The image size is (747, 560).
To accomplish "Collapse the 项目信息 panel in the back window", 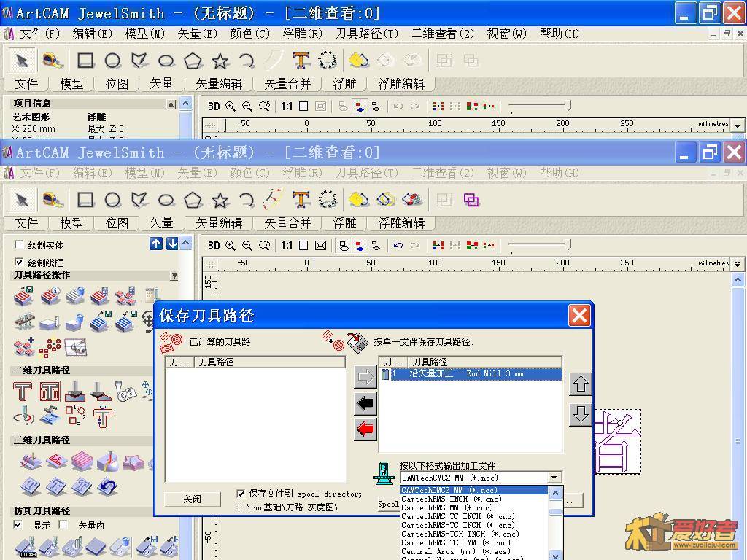I will coord(171,104).
